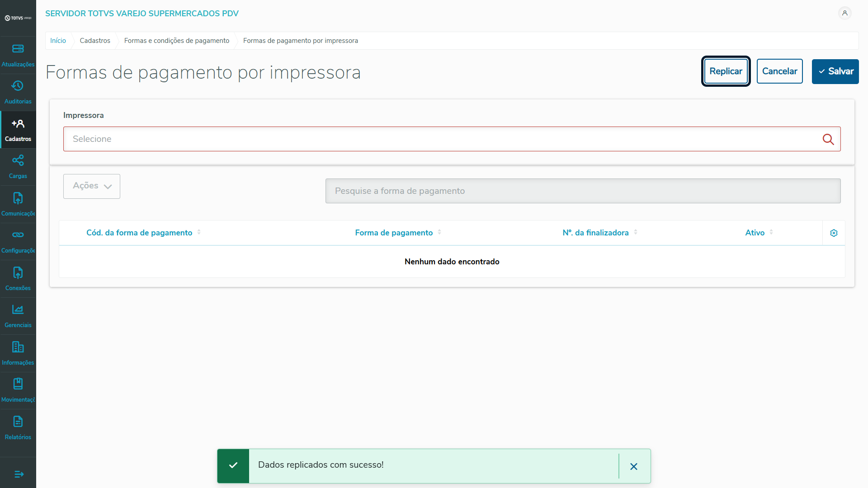Open the user profile icon
The height and width of the screenshot is (488, 868).
pyautogui.click(x=844, y=13)
